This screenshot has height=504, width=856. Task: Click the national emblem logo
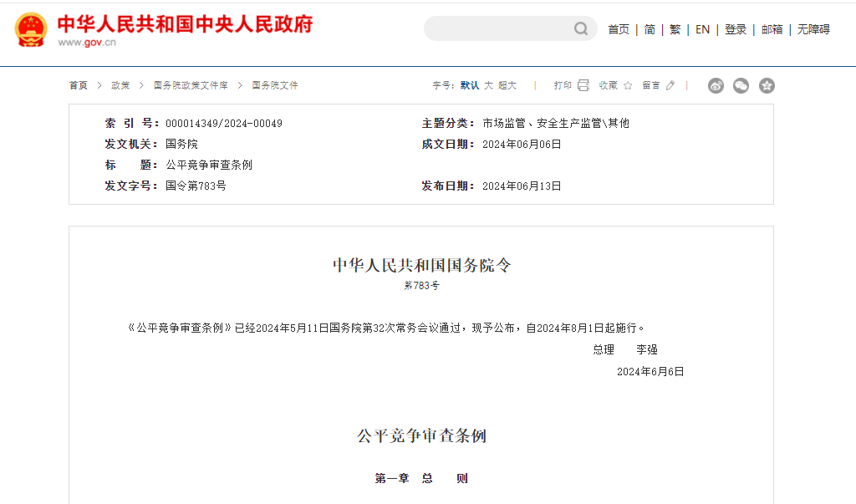click(x=31, y=30)
